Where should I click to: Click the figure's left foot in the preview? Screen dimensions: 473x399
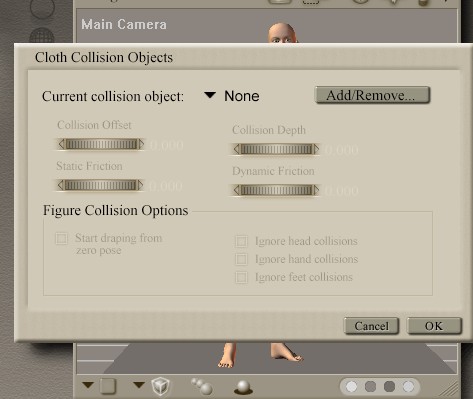tap(287, 353)
